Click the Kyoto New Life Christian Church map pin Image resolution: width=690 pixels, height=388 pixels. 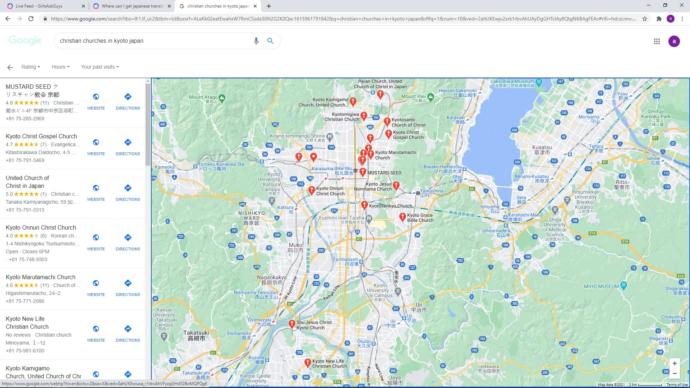click(308, 363)
